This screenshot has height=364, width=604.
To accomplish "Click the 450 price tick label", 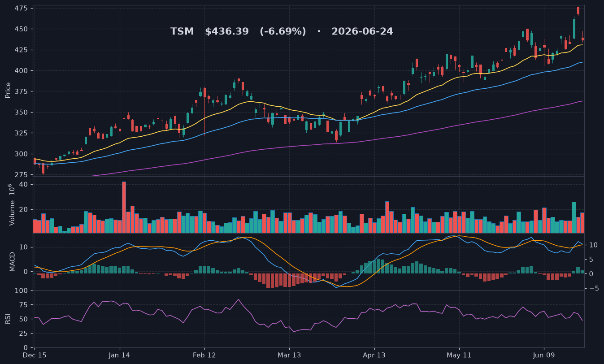I will point(21,29).
